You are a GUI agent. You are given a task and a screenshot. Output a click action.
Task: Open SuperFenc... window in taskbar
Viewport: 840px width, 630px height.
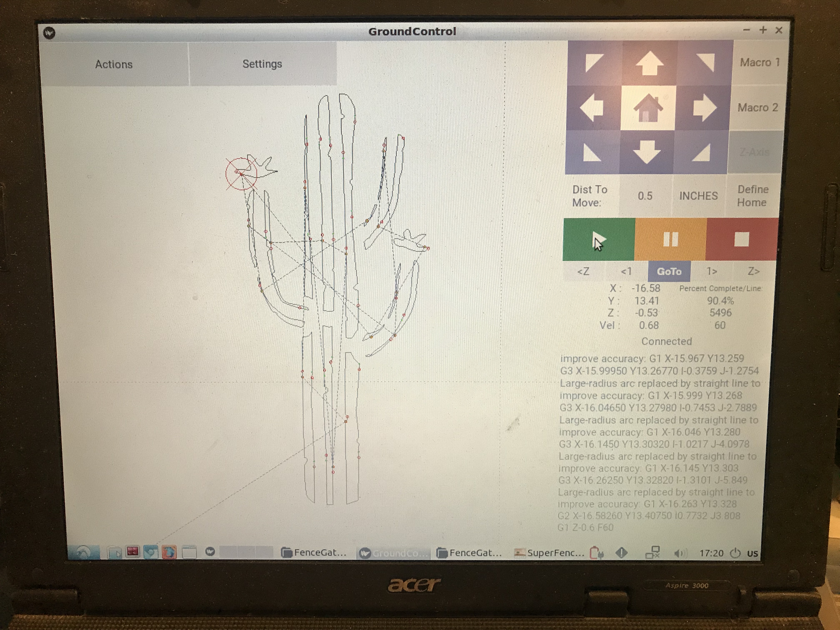click(550, 553)
